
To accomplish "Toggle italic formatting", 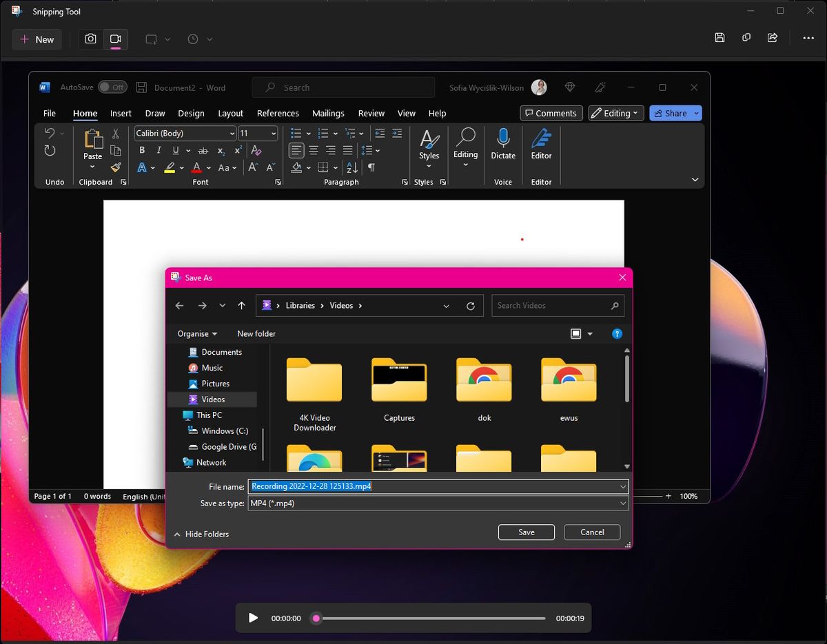I will (x=159, y=150).
